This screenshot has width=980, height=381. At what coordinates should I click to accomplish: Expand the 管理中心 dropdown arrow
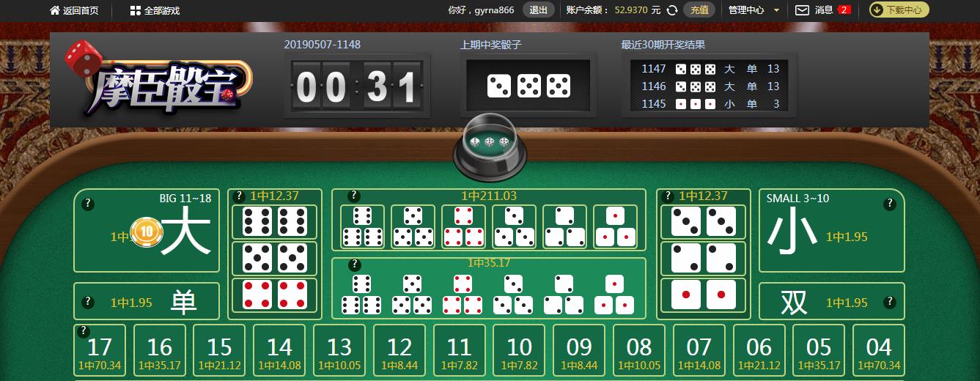[x=776, y=10]
